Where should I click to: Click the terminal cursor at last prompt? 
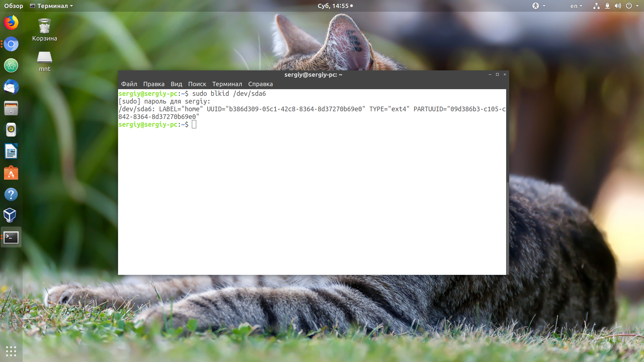click(194, 124)
